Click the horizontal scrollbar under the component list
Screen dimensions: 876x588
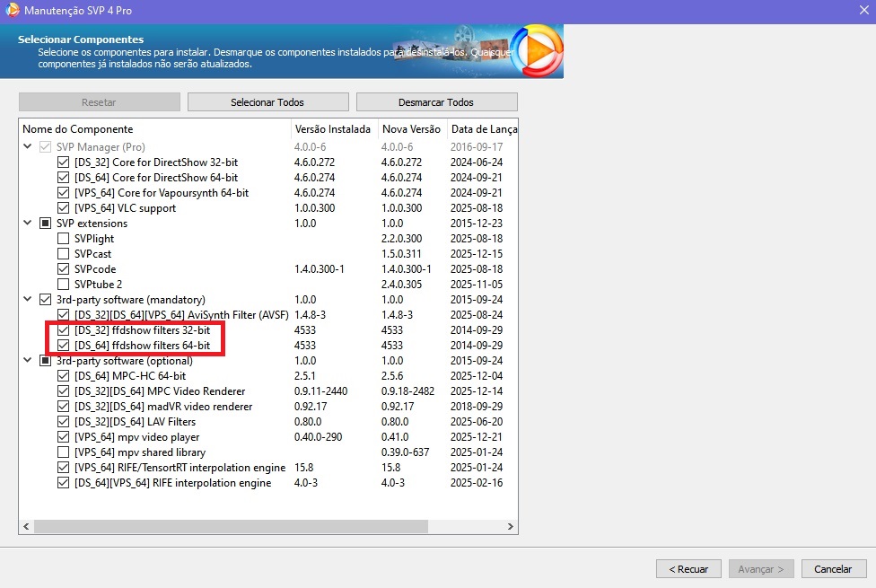point(224,526)
